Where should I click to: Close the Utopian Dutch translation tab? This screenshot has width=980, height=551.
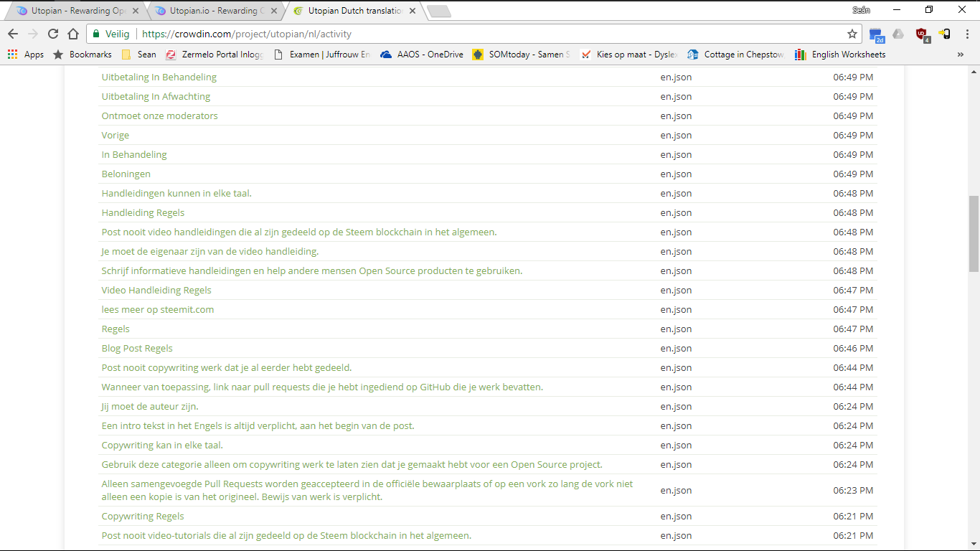pyautogui.click(x=413, y=11)
